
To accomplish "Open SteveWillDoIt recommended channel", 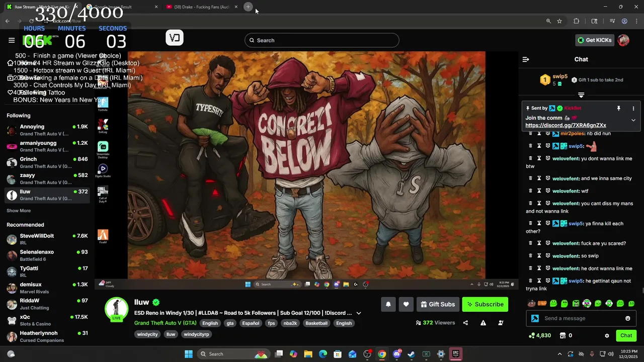I will (x=47, y=239).
